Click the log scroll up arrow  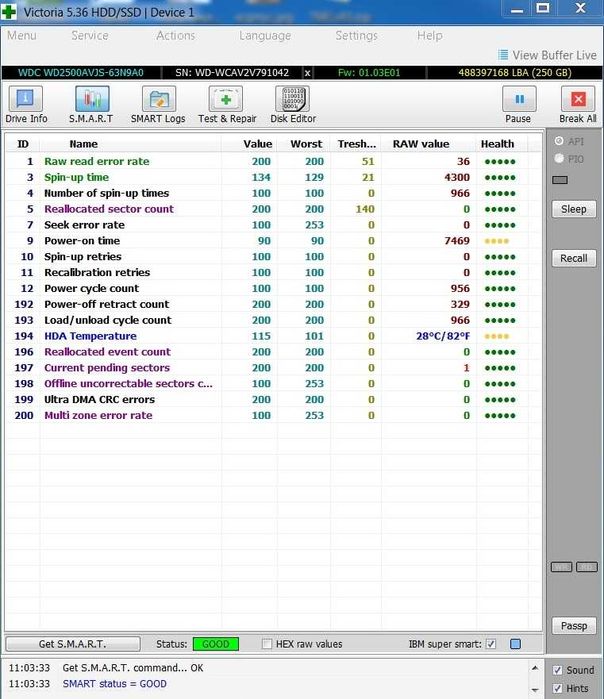[x=535, y=668]
